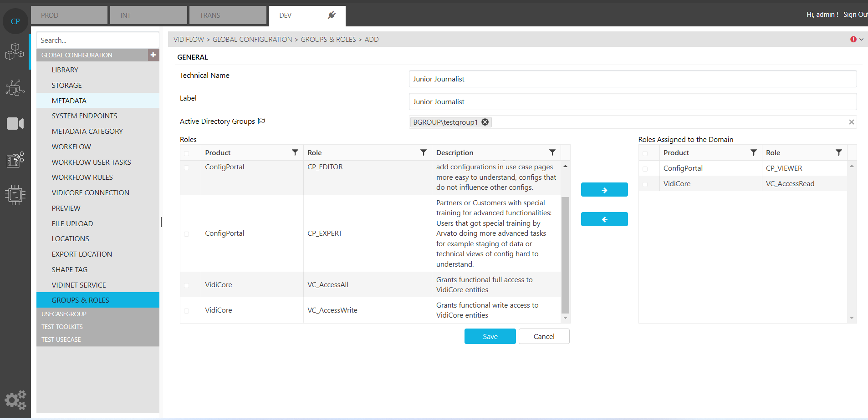Click the plug icon on DEV tab
868x420 pixels.
click(332, 15)
